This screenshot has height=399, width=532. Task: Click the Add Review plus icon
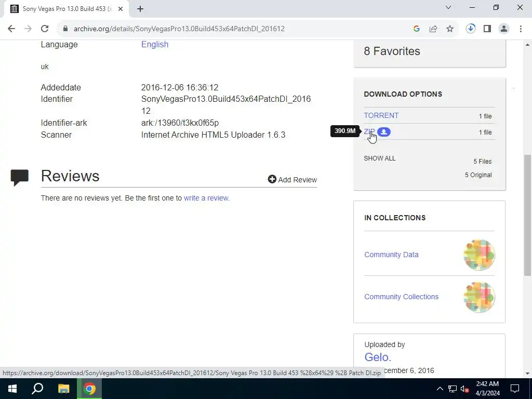272,179
